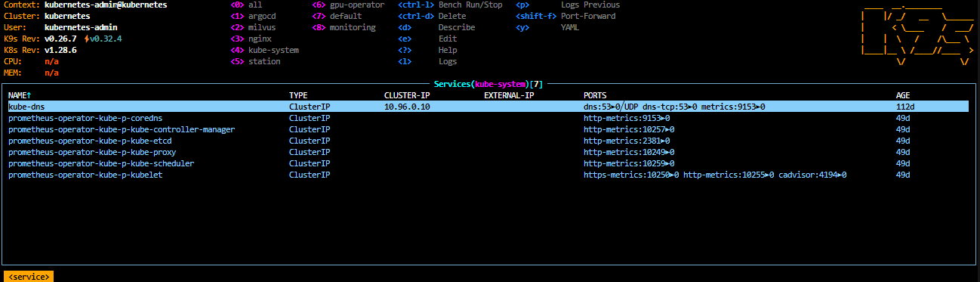Click the Logs Previous command hint
The height and width of the screenshot is (282, 980).
tap(568, 5)
